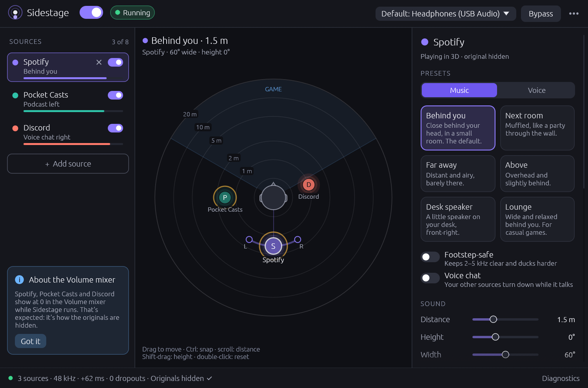
Task: Switch to the Voice presets tab
Action: [537, 90]
